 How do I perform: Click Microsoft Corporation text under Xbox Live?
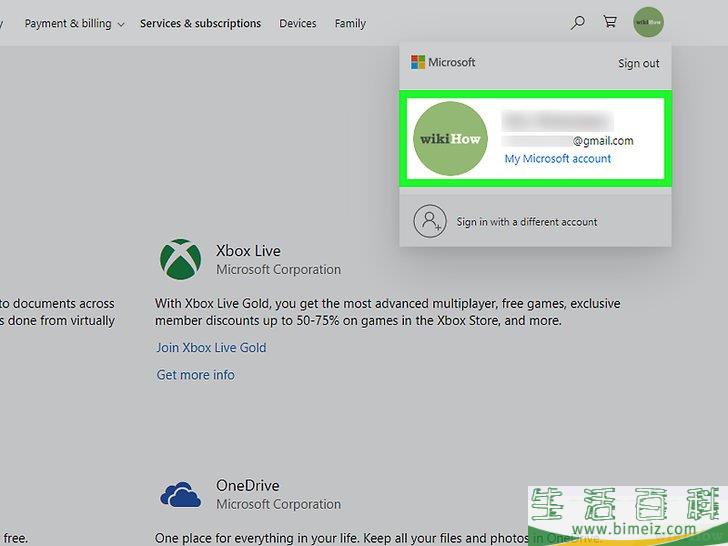coord(279,269)
